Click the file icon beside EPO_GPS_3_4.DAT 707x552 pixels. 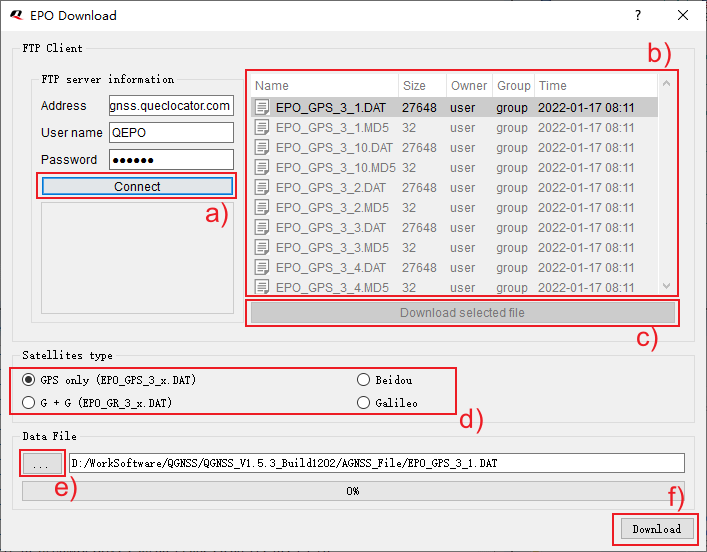(x=262, y=267)
